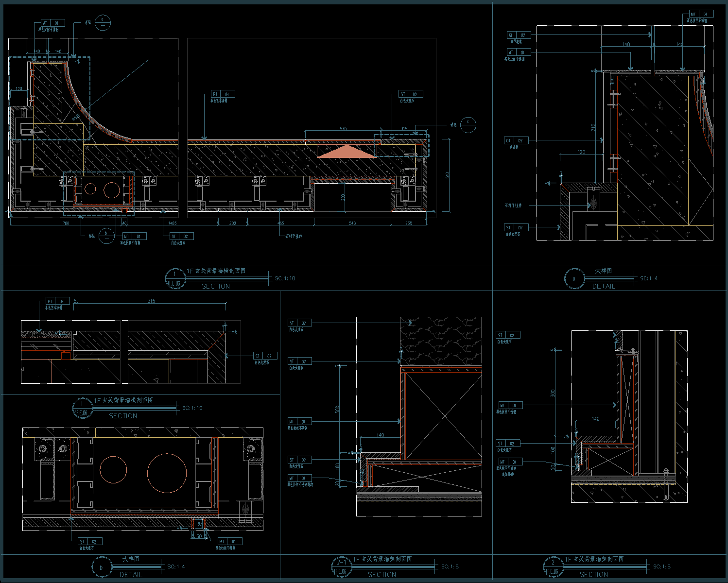Click the GL 02 material tag
728x583 pixels.
pyautogui.click(x=519, y=35)
